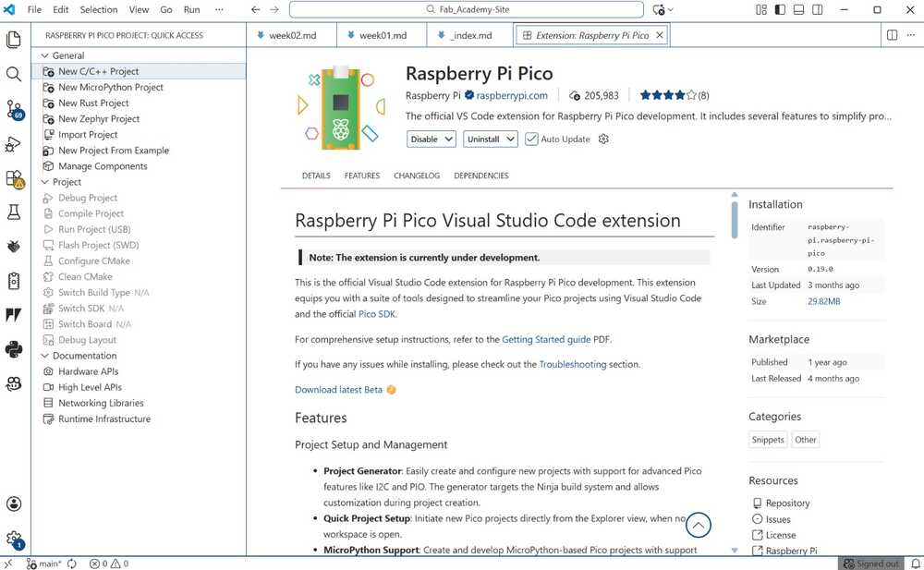Toggle the secondary sidebar visibility
924x570 pixels.
click(819, 9)
